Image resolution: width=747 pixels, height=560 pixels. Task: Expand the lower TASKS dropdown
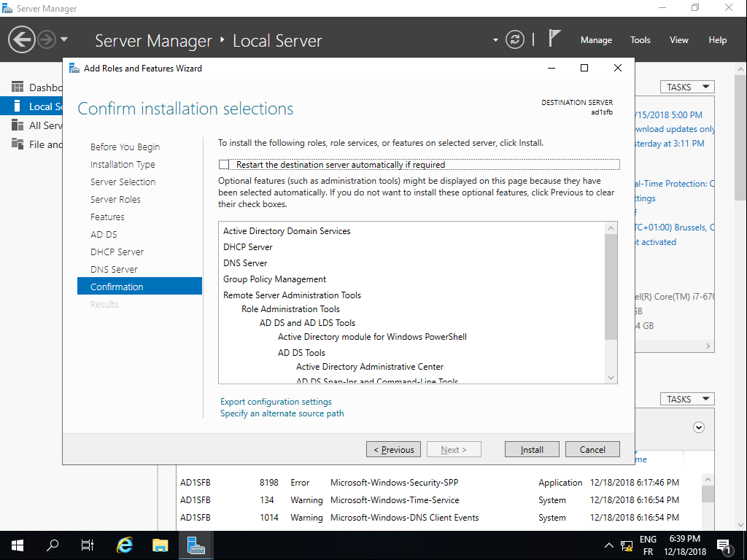click(687, 399)
